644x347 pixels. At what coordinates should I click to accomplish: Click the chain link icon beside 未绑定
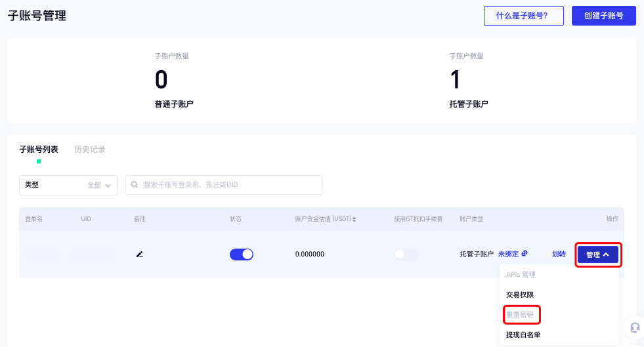click(525, 254)
